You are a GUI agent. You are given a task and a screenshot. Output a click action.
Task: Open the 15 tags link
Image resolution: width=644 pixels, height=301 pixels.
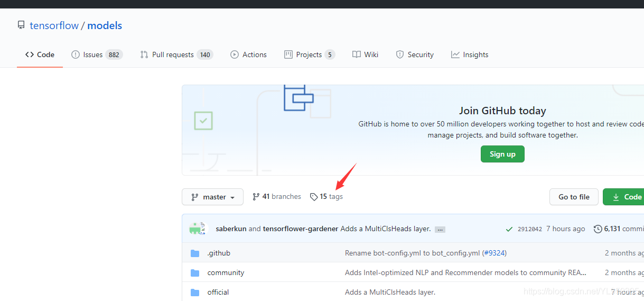coord(326,196)
